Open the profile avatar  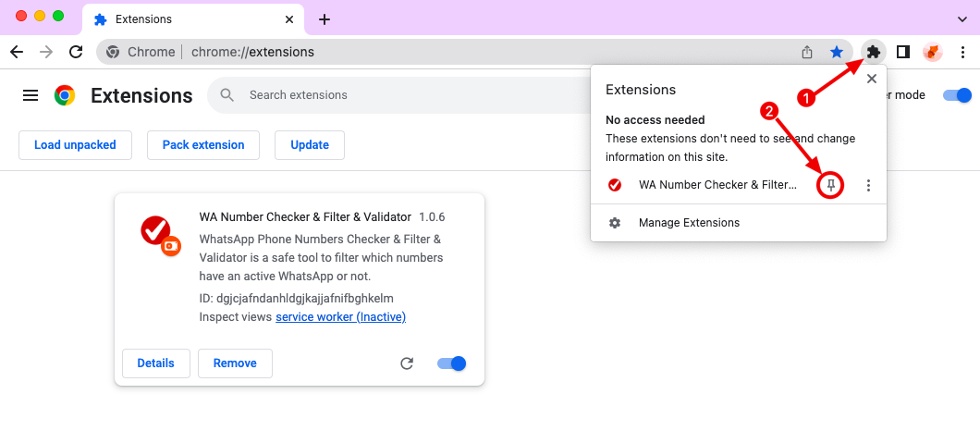tap(933, 52)
